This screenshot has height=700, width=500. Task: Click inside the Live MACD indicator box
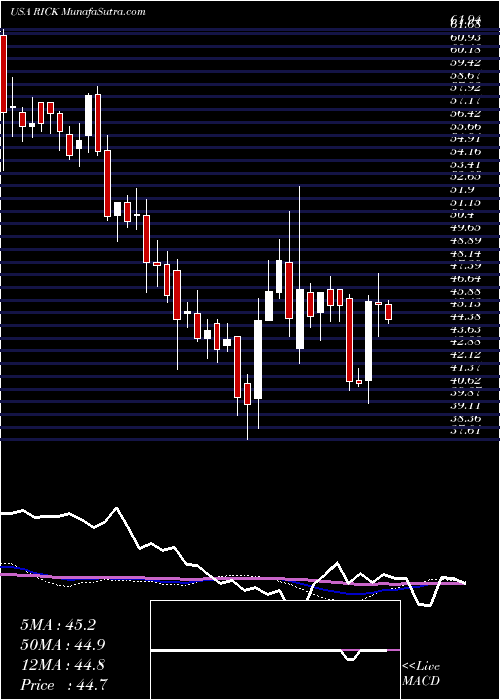275,650
